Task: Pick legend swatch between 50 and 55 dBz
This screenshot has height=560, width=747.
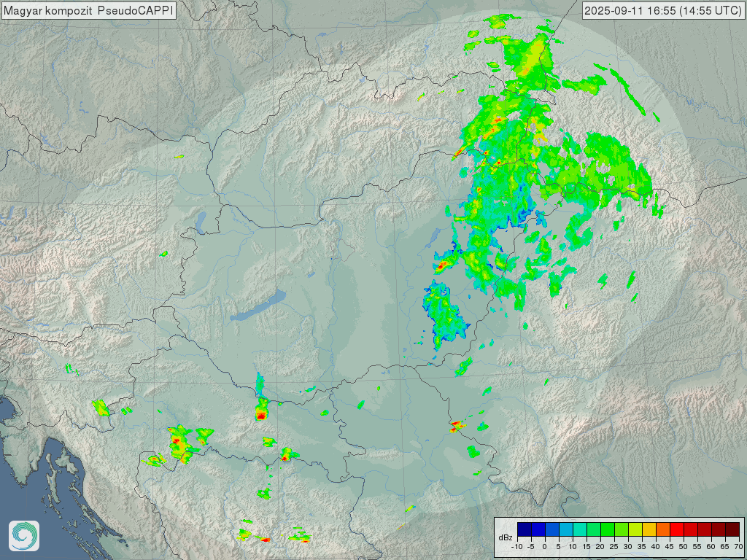Action: click(691, 529)
